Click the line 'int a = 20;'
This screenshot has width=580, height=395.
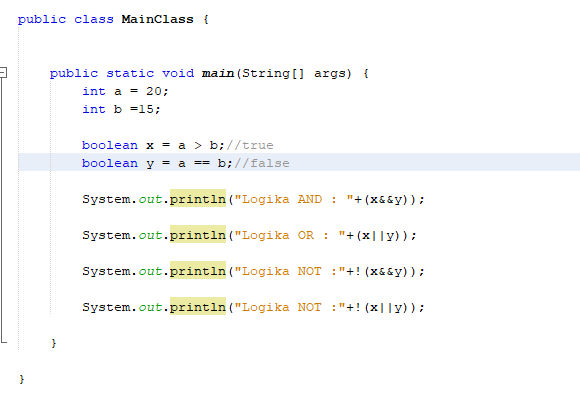(125, 91)
